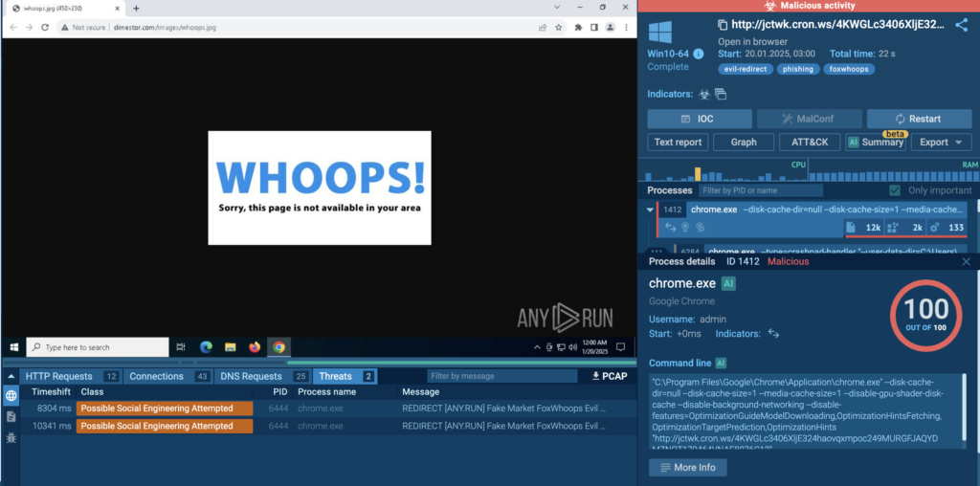Click the share icon beside the URL

tap(961, 26)
